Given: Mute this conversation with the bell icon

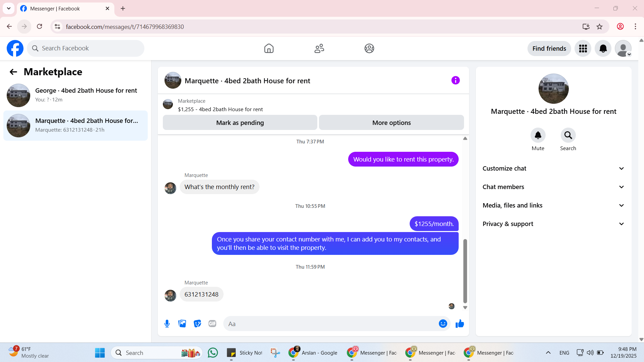Looking at the screenshot, I should click(x=538, y=135).
